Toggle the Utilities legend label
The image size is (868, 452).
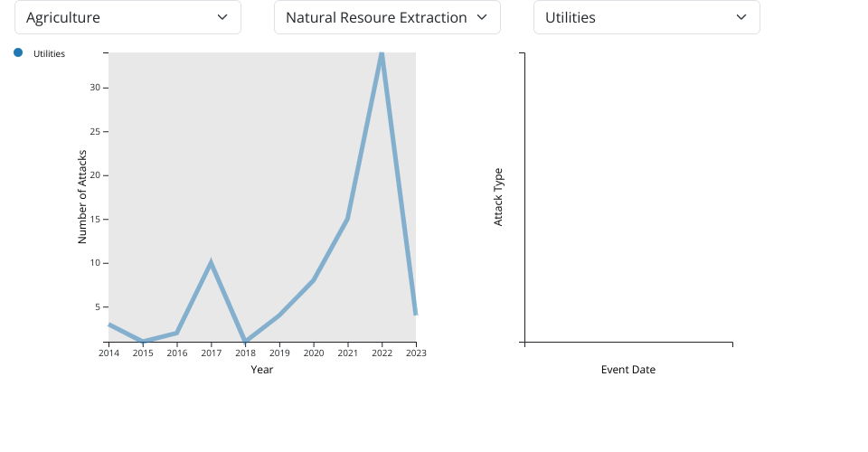(49, 54)
